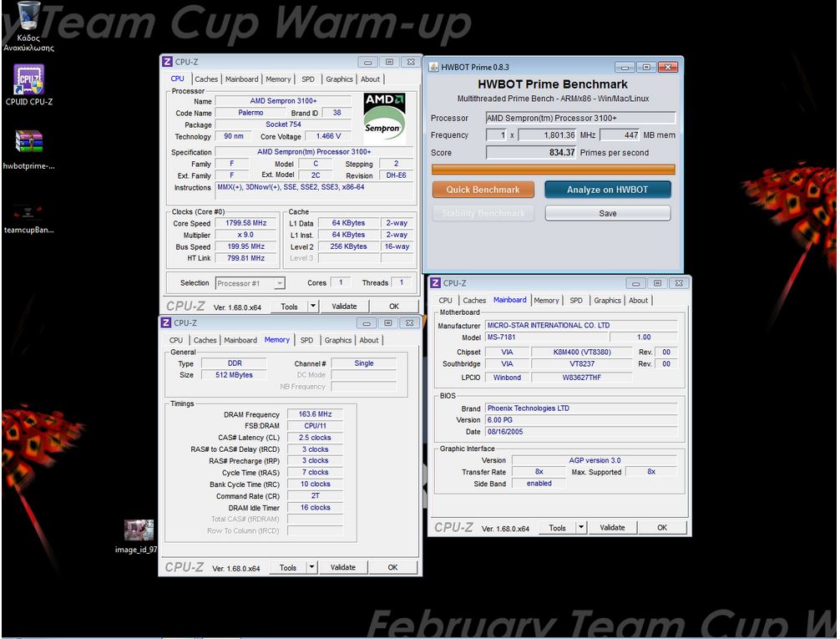840x639 pixels.
Task: Click the frequency field showing 1,801.36
Action: tap(548, 135)
